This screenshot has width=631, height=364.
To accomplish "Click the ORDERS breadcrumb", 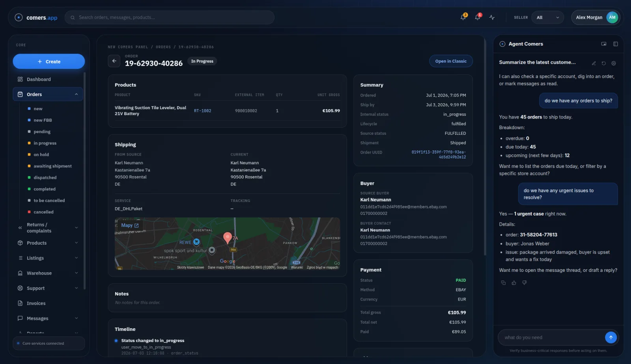I will click(x=163, y=47).
